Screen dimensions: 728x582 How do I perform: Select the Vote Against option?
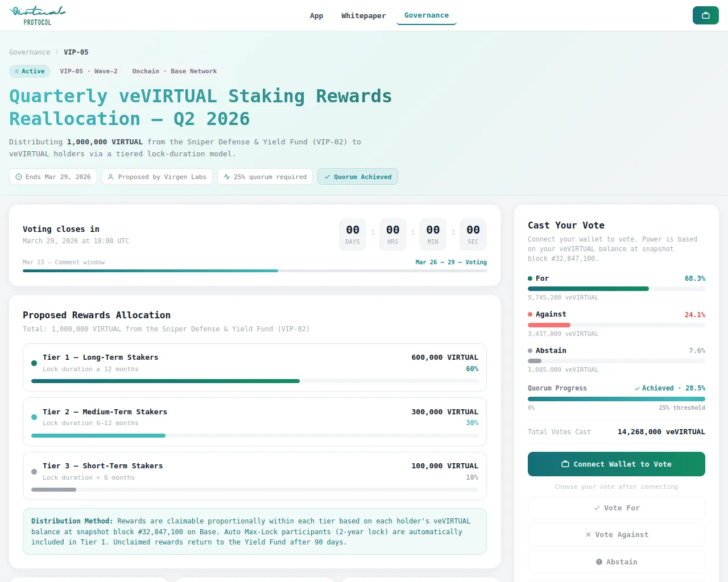pos(616,535)
